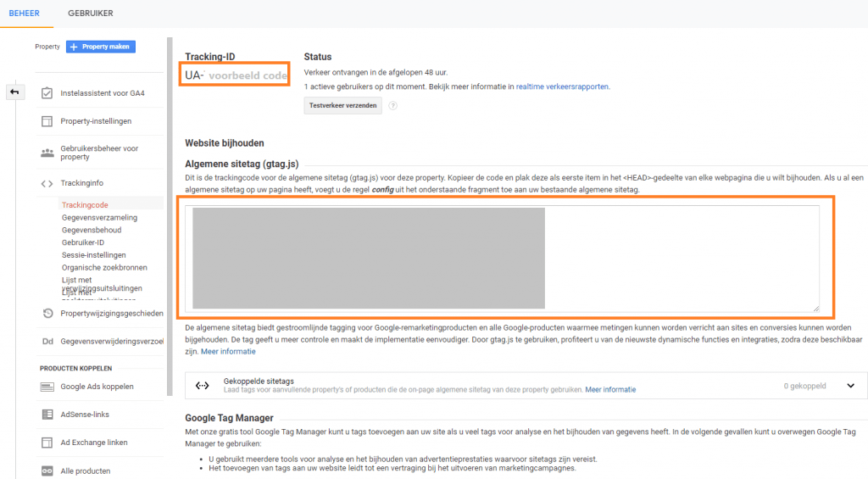
Task: Click the Google Ads koppelen icon
Action: tap(47, 387)
